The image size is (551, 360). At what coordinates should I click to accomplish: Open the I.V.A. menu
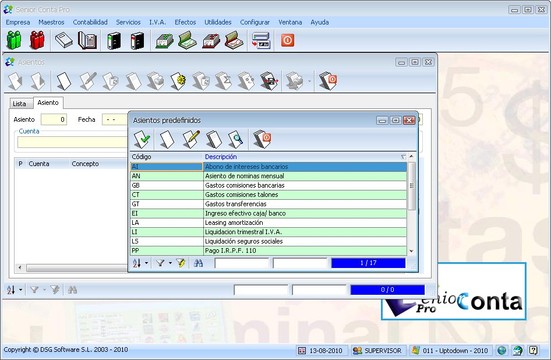point(157,22)
